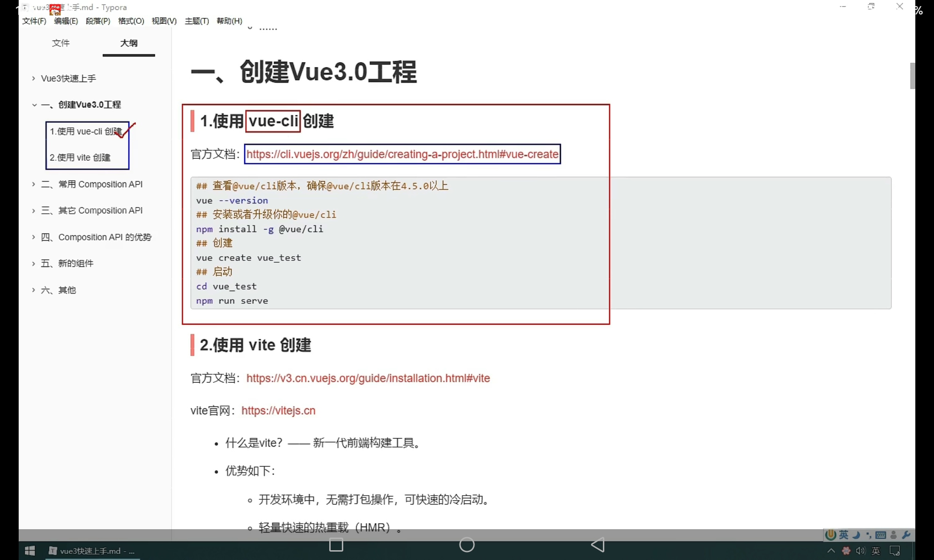Click the Windows Start button

coord(30,551)
